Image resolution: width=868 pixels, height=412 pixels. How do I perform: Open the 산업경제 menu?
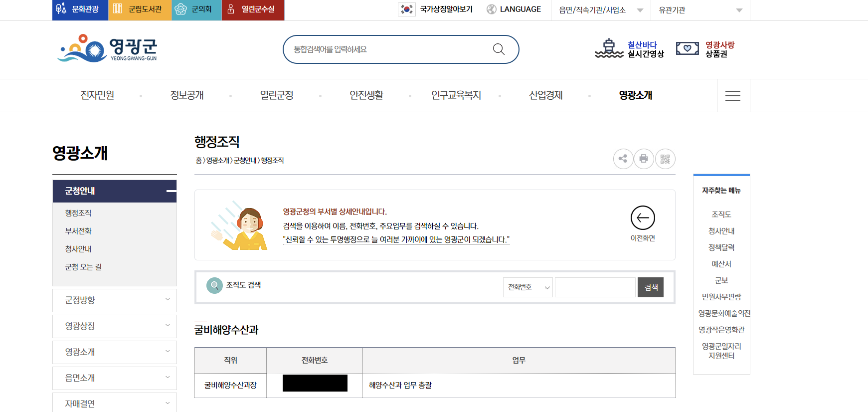click(x=546, y=95)
